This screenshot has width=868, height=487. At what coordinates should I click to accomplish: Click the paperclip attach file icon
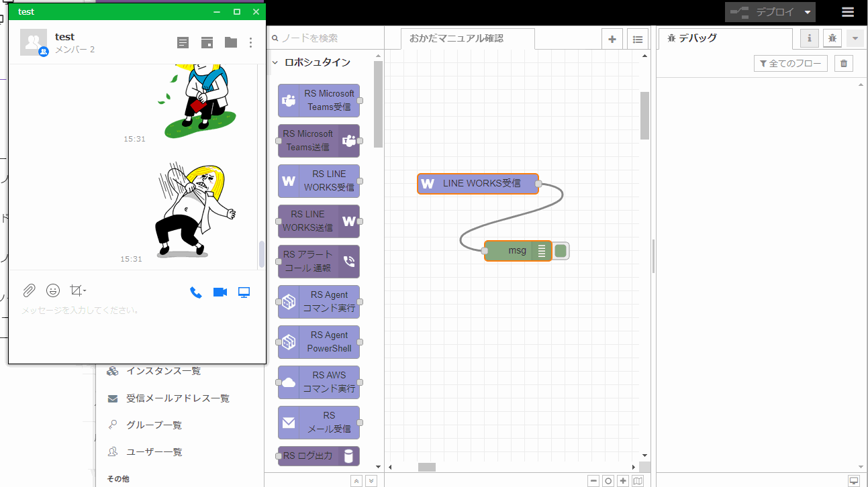tap(29, 290)
